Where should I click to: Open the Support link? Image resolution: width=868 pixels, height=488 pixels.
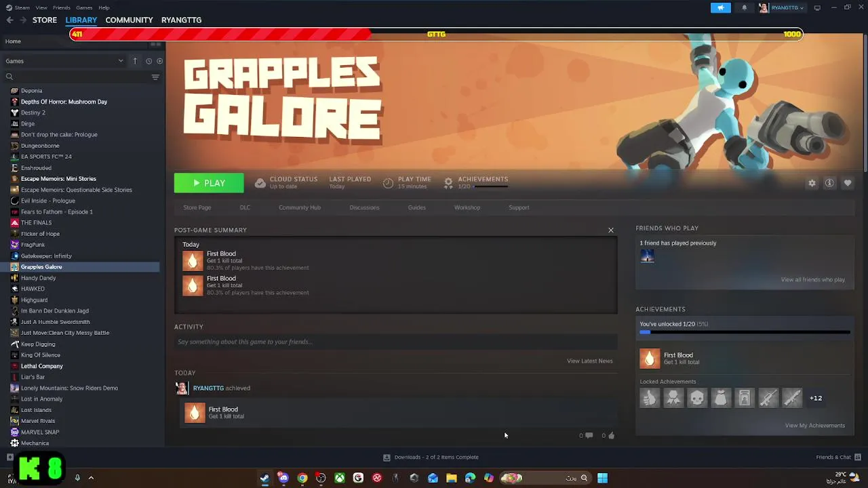tap(519, 207)
